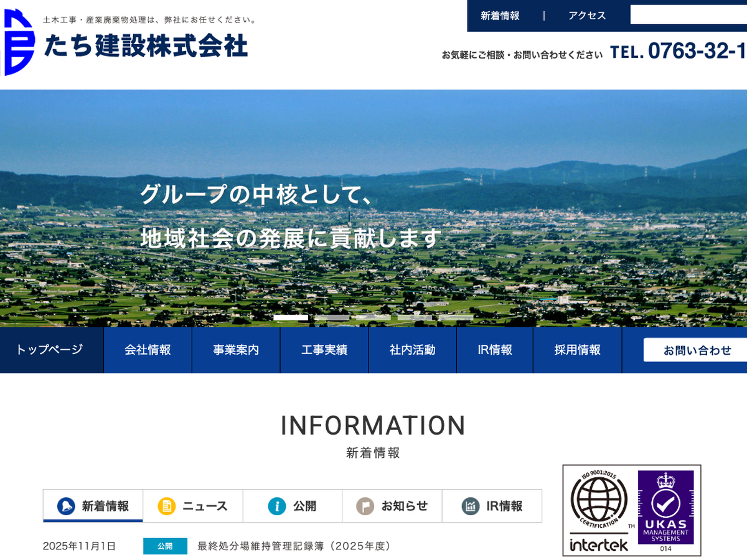Select the chart icon beside IR情報 tab
The width and height of the screenshot is (747, 560).
pyautogui.click(x=471, y=506)
